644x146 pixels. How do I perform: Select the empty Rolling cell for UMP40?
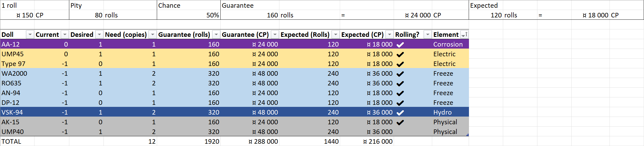click(x=413, y=132)
